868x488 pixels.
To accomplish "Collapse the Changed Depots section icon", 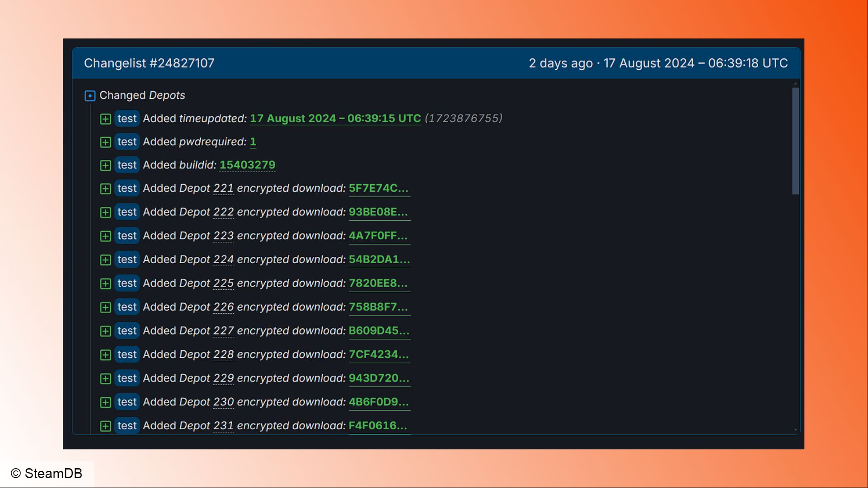I will [90, 96].
